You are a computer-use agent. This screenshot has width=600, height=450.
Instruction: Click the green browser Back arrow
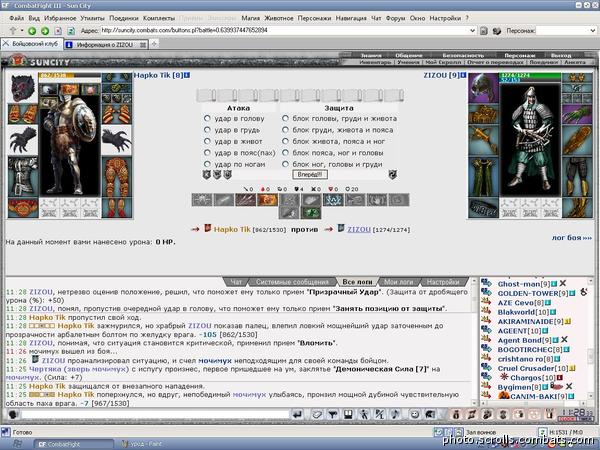point(32,31)
